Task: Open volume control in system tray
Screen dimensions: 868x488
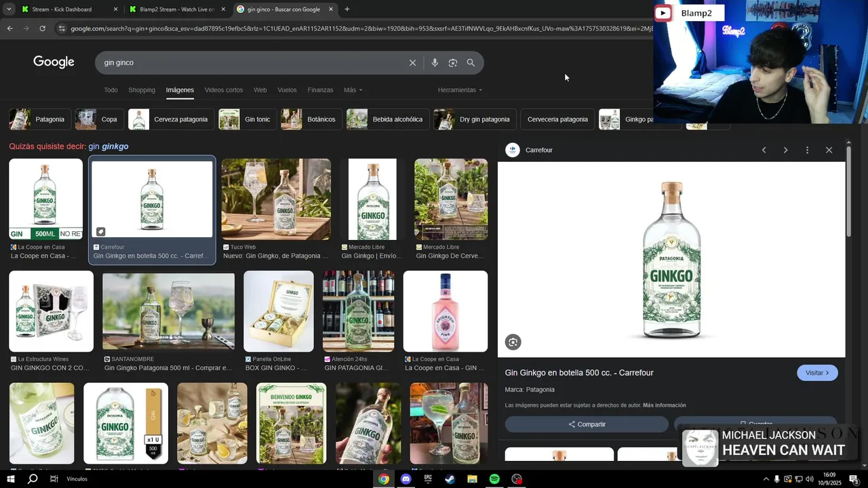Action: pos(809,479)
